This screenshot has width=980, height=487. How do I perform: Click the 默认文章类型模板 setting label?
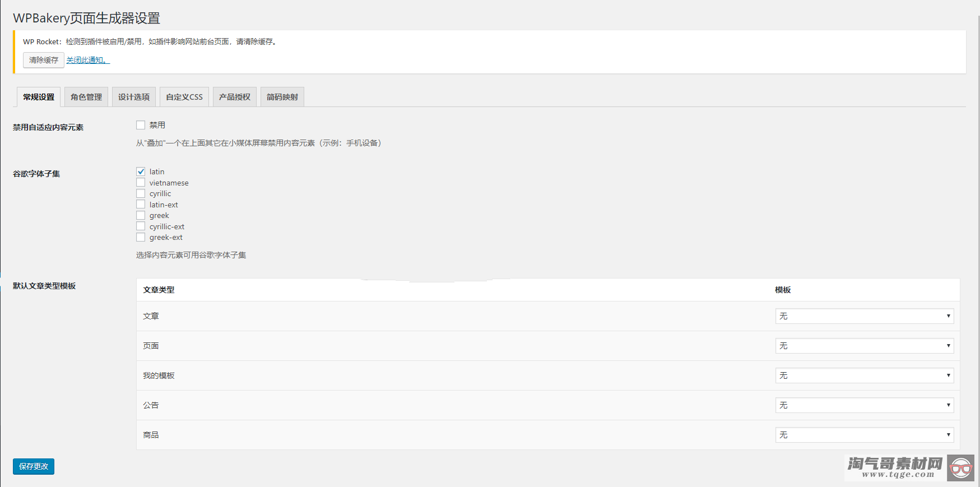click(44, 286)
